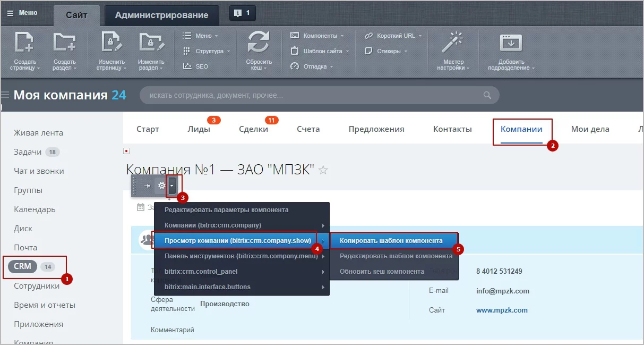This screenshot has width=644, height=345.
Task: Click the magnifier icon in search field
Action: (487, 96)
